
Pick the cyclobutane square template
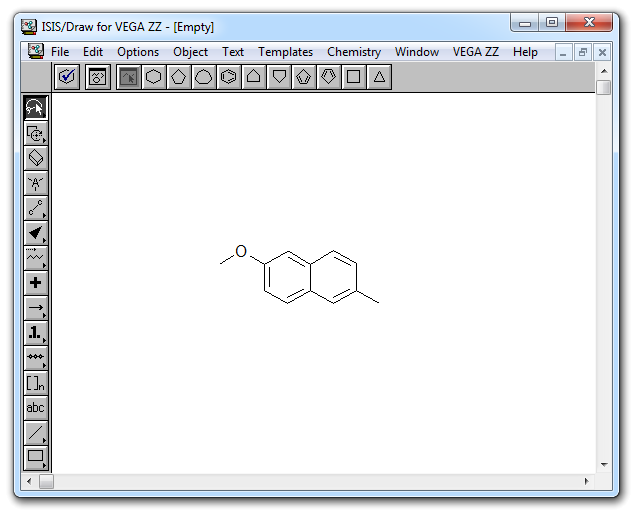pyautogui.click(x=354, y=77)
